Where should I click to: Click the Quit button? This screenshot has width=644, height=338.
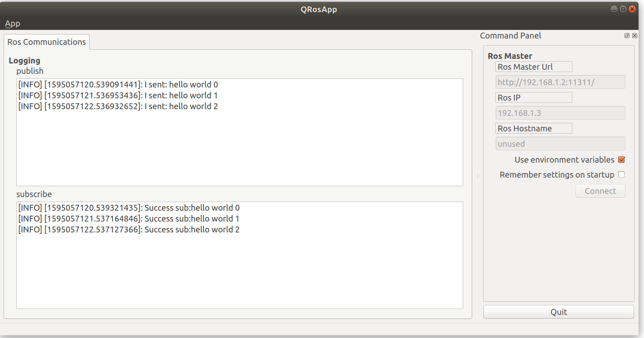click(x=558, y=312)
